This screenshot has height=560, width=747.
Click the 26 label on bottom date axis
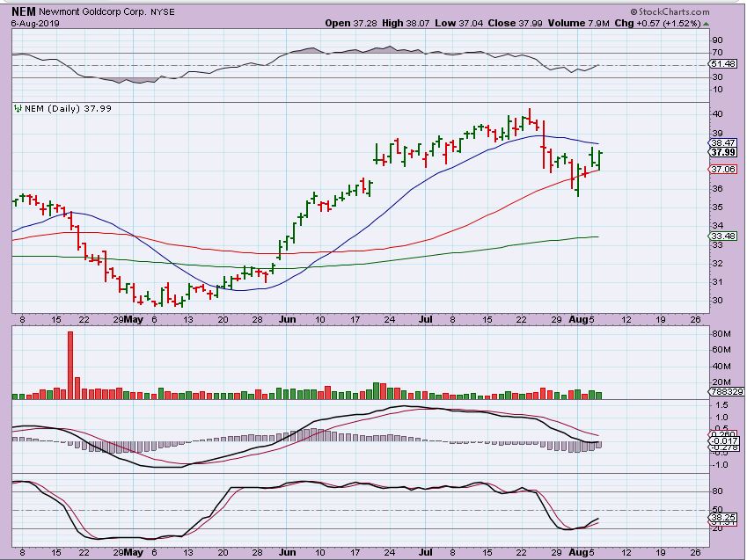pos(696,552)
